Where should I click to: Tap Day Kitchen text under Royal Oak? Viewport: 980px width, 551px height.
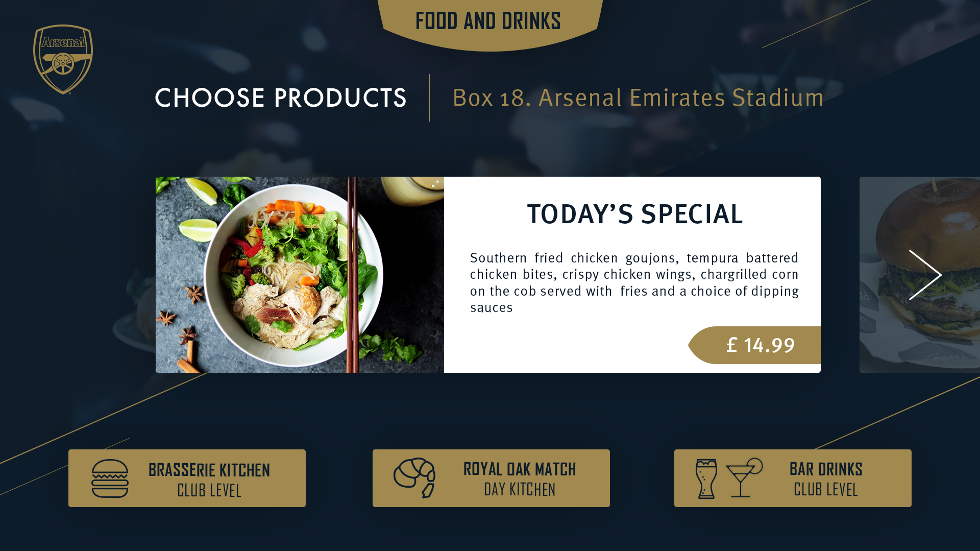coord(520,490)
